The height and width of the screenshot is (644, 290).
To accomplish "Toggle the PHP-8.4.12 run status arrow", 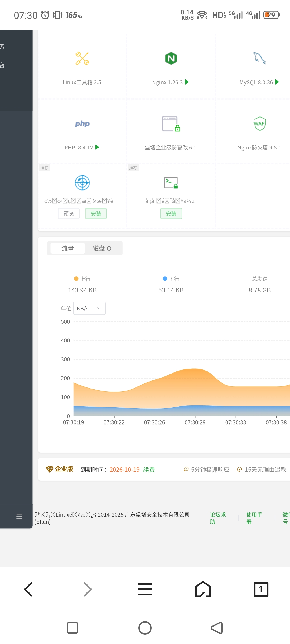I will coord(97,147).
